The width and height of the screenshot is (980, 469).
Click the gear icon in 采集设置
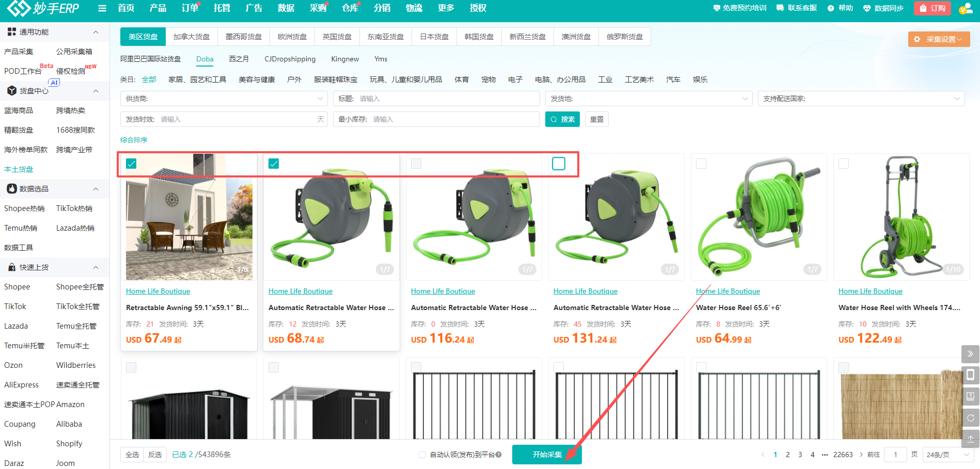pos(917,39)
